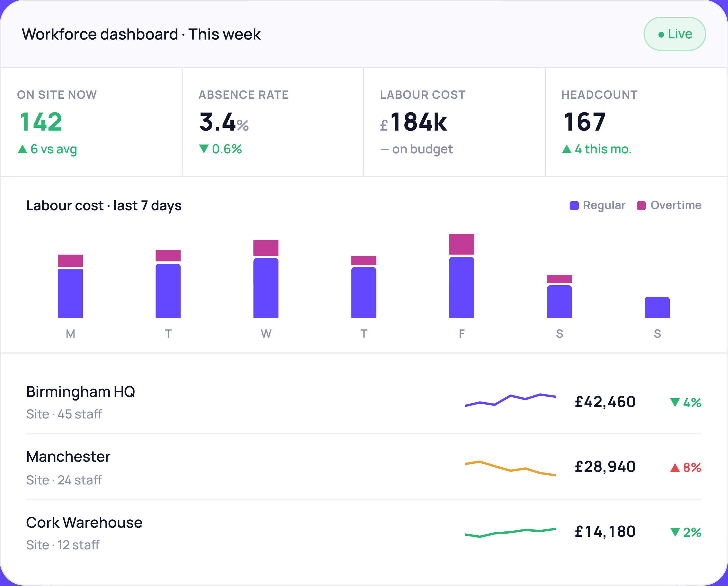The width and height of the screenshot is (728, 586).
Task: Click the down arrow beside 0.6%
Action: tap(204, 149)
